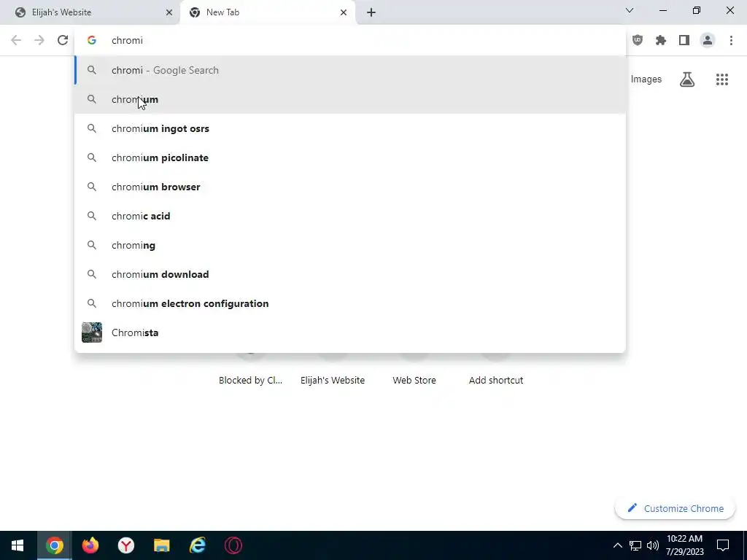Close the New Tab tab
The image size is (747, 560).
(344, 12)
